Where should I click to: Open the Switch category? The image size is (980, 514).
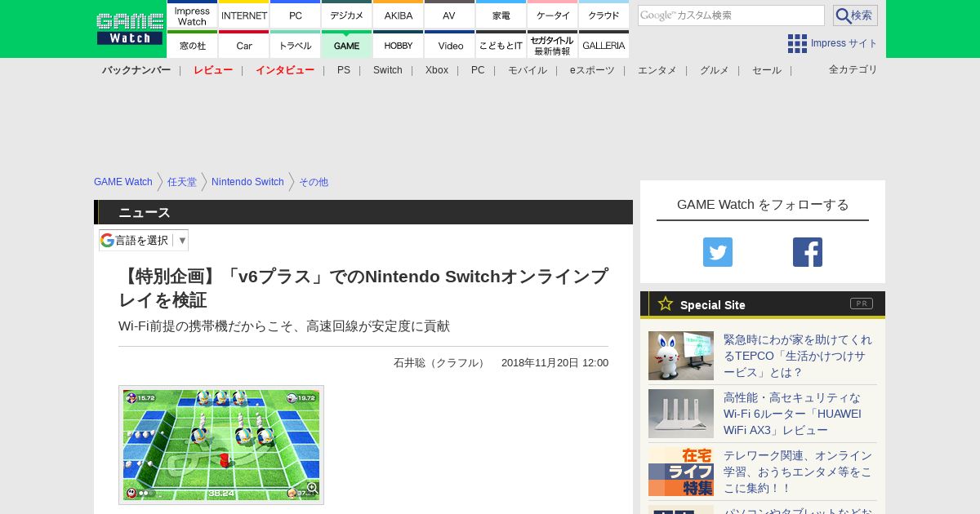coord(388,70)
